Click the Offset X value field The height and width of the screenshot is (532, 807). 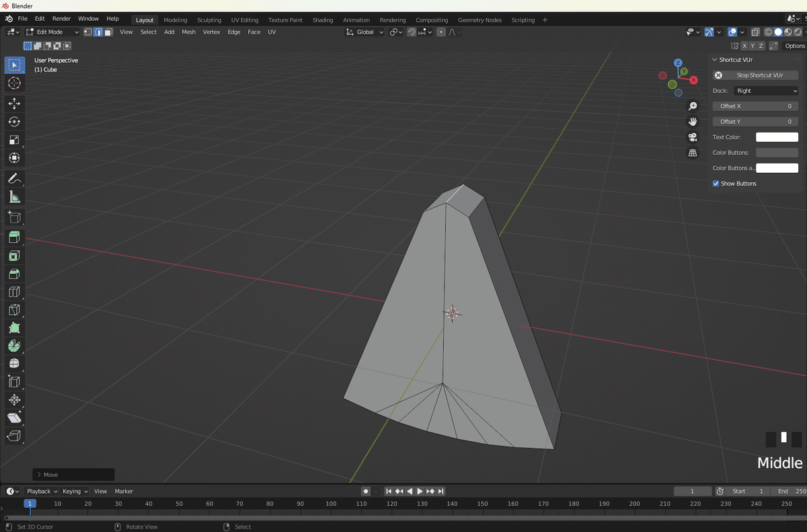[x=756, y=106]
